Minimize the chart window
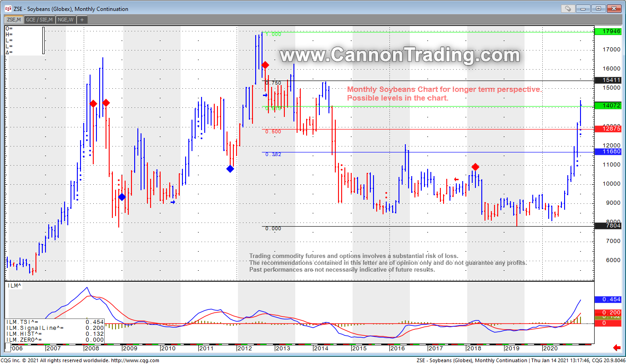626x364 pixels. coord(584,8)
